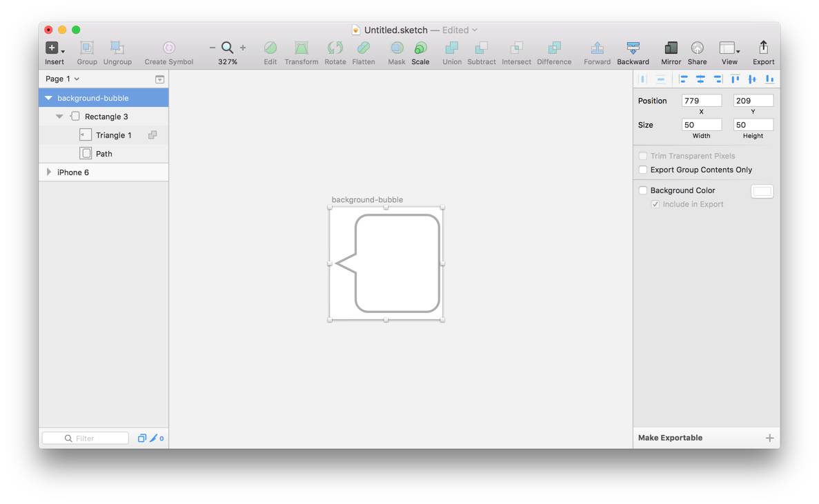Align layers horizontally centered

coord(700,79)
